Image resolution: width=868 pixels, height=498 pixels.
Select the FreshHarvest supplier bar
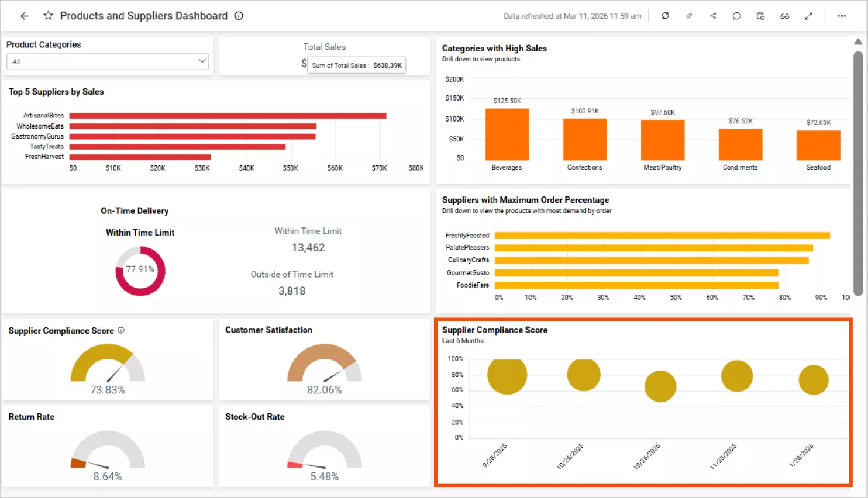pyautogui.click(x=140, y=157)
